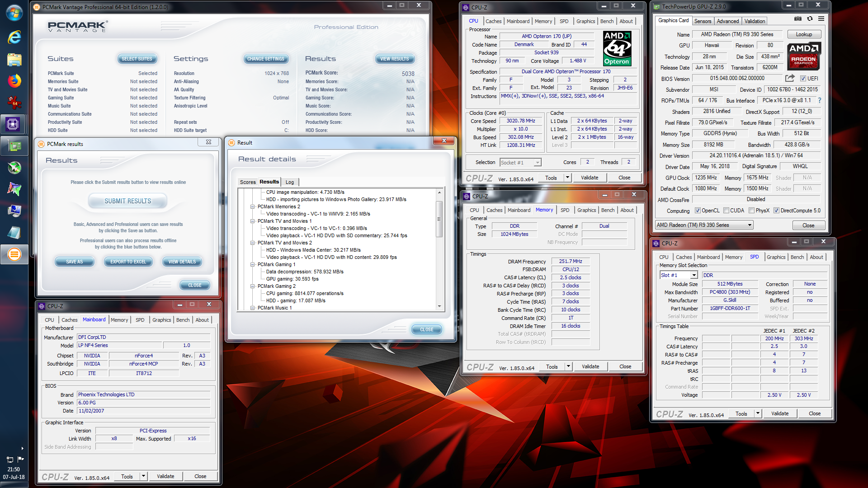Refresh GPU-Z data with refresh icon
The width and height of the screenshot is (868, 488).
pos(810,19)
